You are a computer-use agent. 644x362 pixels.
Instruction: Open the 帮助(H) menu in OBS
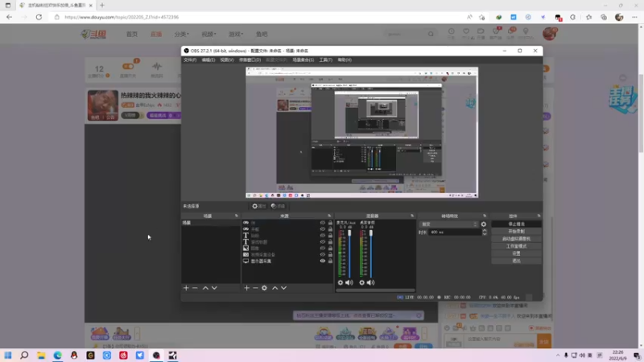pos(345,60)
